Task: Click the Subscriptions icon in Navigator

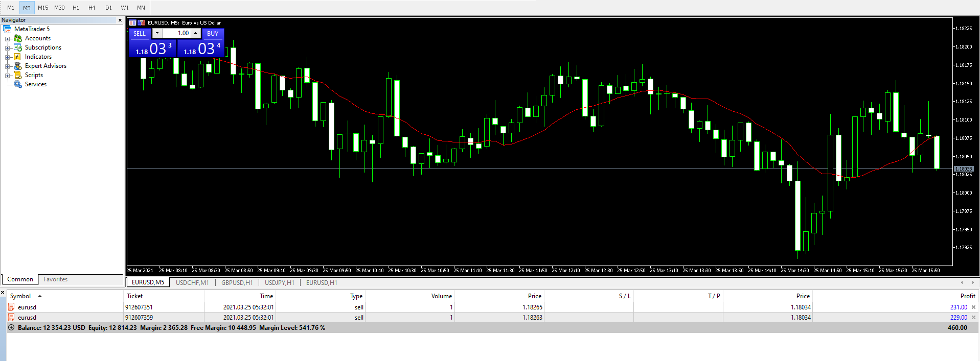Action: point(18,47)
